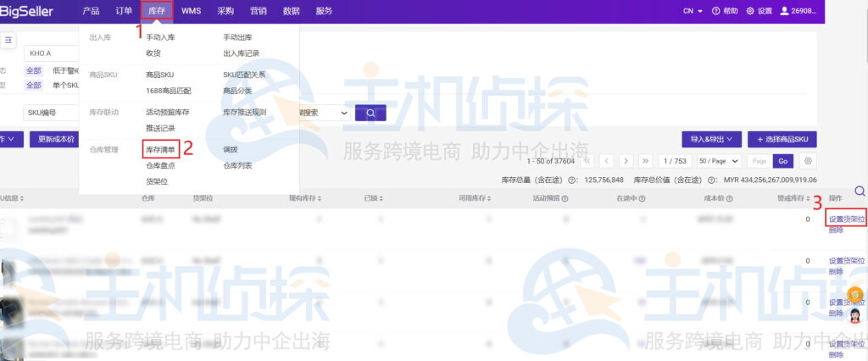Viewport: 868px width, 361px height.
Task: Expand the 导入&导出 dropdown button
Action: 711,139
